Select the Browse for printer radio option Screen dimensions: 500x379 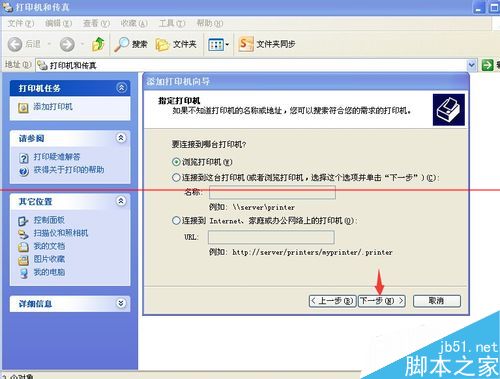[x=176, y=162]
